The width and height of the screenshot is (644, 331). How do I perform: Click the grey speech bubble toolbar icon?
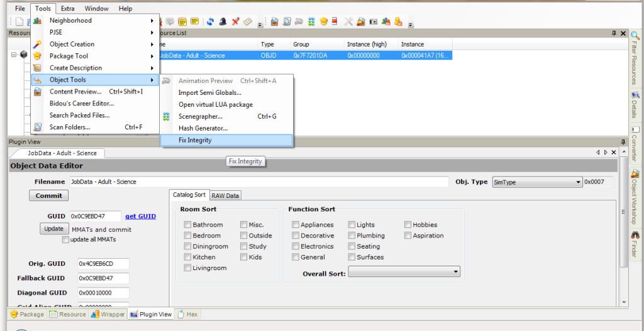[170, 22]
